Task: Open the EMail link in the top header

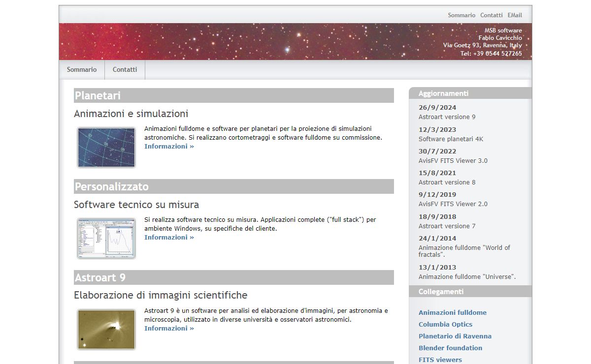Action: (515, 15)
